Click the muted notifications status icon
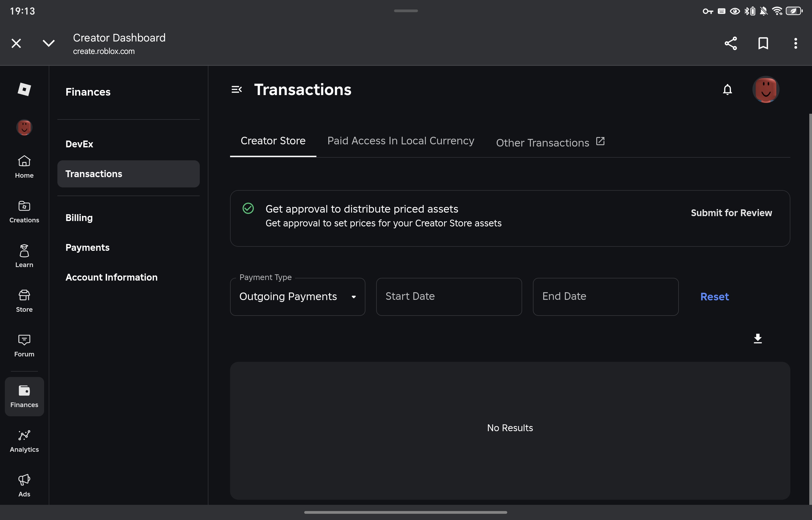Screen dimensions: 812x520 pos(764,11)
